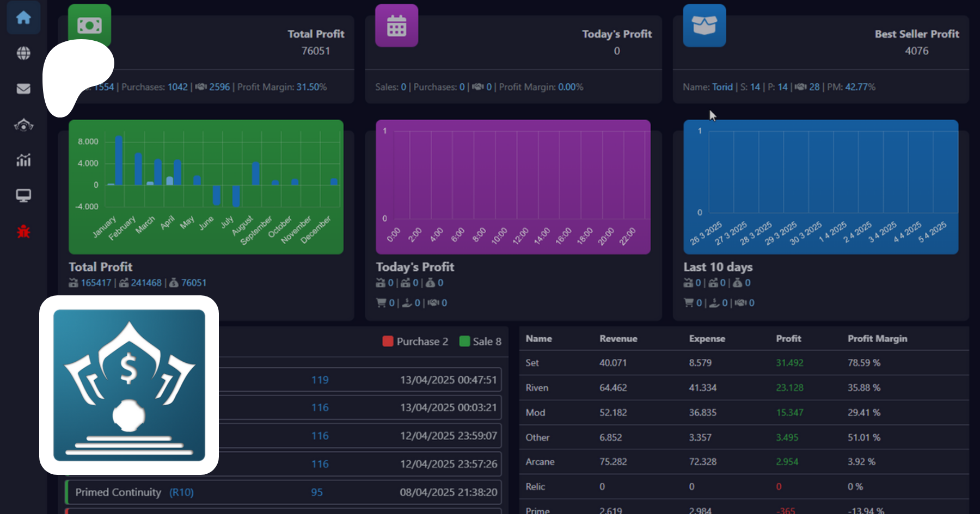
Task: Click the purple calendar Today's Profit icon
Action: [x=396, y=26]
